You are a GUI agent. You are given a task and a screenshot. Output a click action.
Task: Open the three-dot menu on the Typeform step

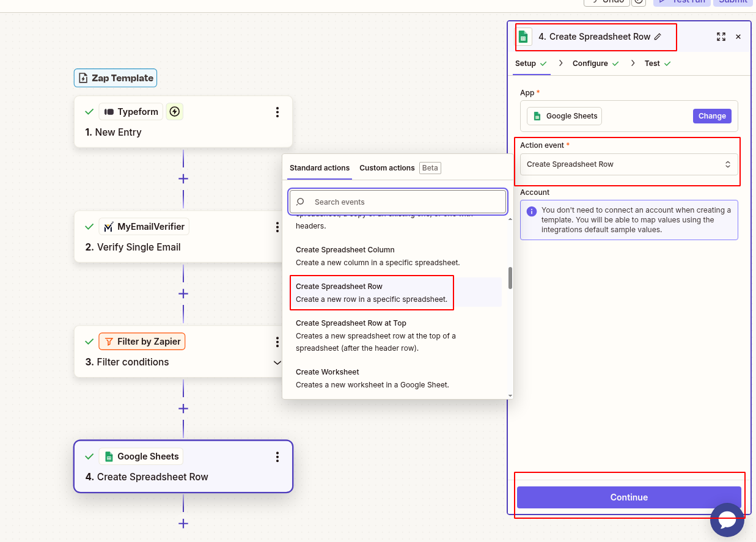[x=277, y=112]
